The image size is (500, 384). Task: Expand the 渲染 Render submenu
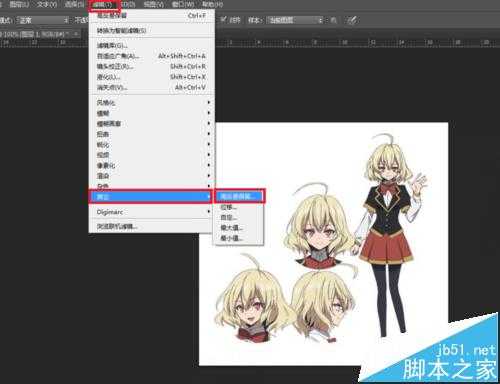152,176
